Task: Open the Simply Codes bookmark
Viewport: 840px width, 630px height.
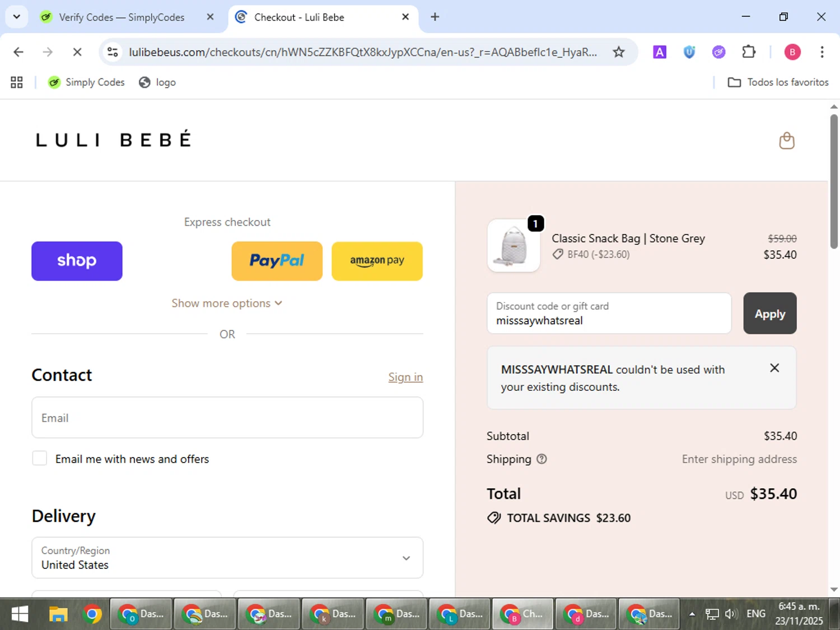Action: pos(86,82)
